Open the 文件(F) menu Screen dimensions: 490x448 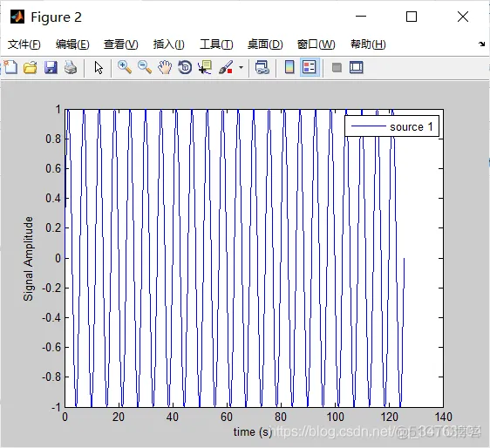pyautogui.click(x=24, y=44)
